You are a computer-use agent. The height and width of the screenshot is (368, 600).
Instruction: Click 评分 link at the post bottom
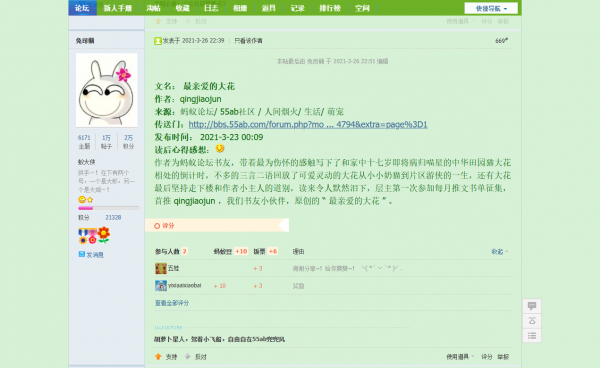tap(487, 357)
